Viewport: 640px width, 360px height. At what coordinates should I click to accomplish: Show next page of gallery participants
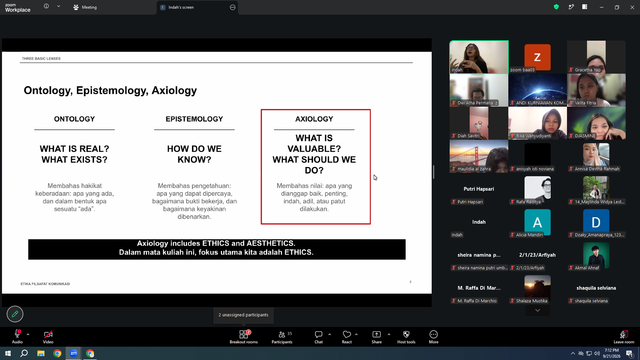pos(538,310)
